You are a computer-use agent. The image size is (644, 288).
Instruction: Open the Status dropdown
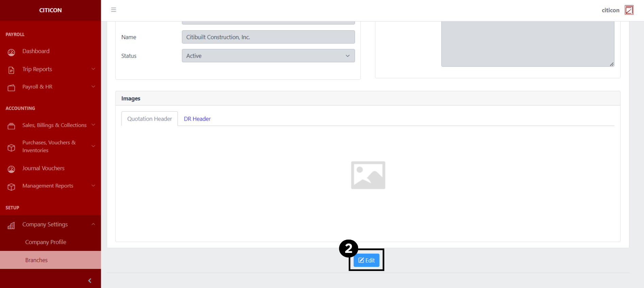tap(268, 56)
